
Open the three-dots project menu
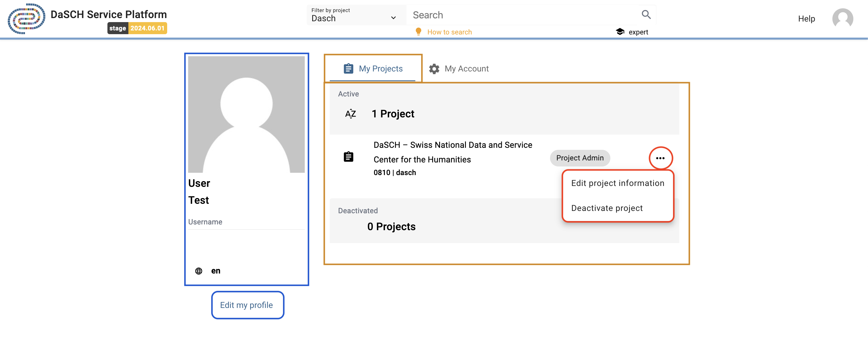click(660, 158)
